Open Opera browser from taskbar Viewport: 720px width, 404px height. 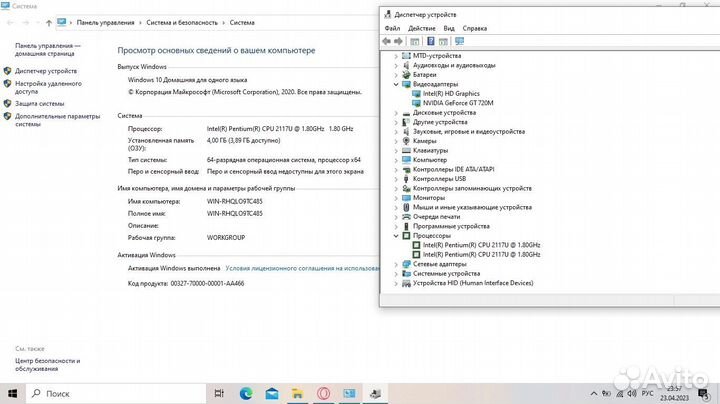pos(323,393)
